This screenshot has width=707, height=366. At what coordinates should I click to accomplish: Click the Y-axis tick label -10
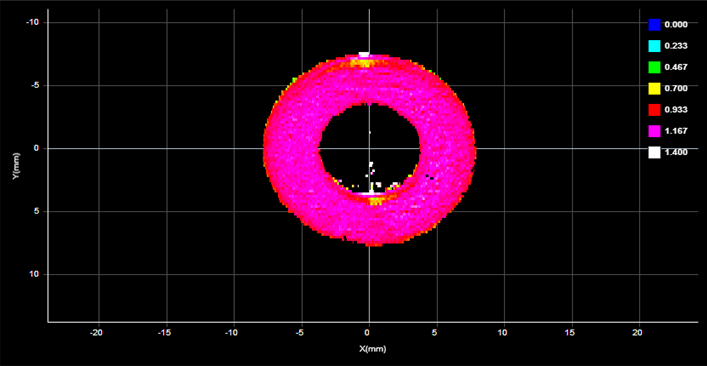35,23
